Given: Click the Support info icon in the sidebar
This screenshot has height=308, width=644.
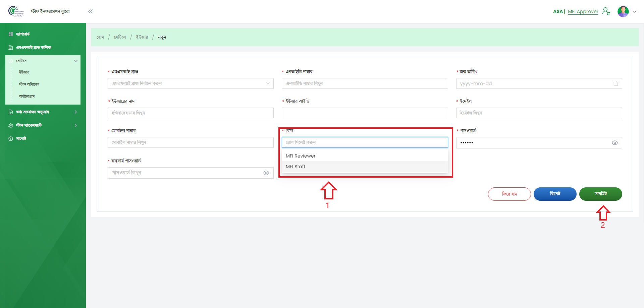Looking at the screenshot, I should (x=11, y=139).
